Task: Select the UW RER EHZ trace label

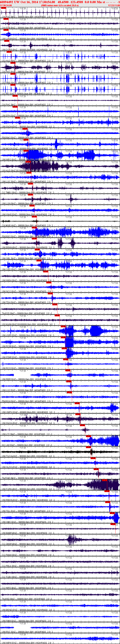Action: 27,379
